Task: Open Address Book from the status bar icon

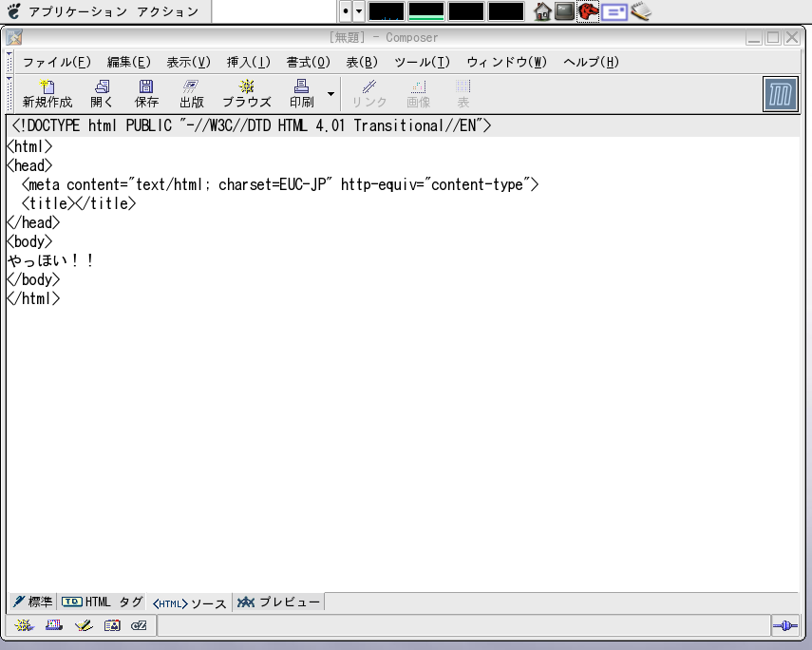Action: click(112, 625)
